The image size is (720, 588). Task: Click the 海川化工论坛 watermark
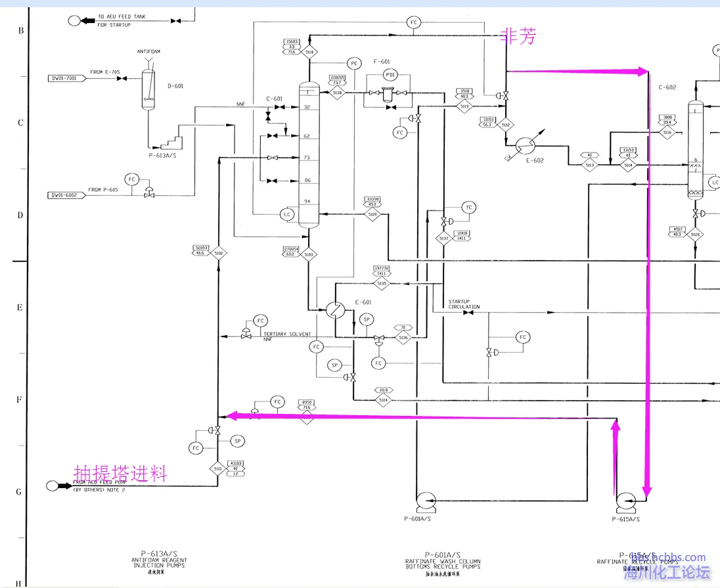click(667, 572)
